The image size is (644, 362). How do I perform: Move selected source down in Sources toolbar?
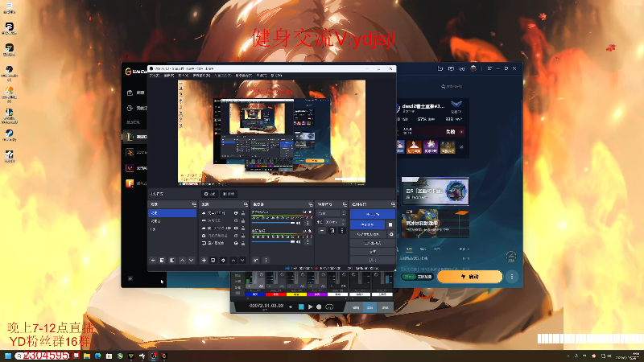tap(242, 260)
